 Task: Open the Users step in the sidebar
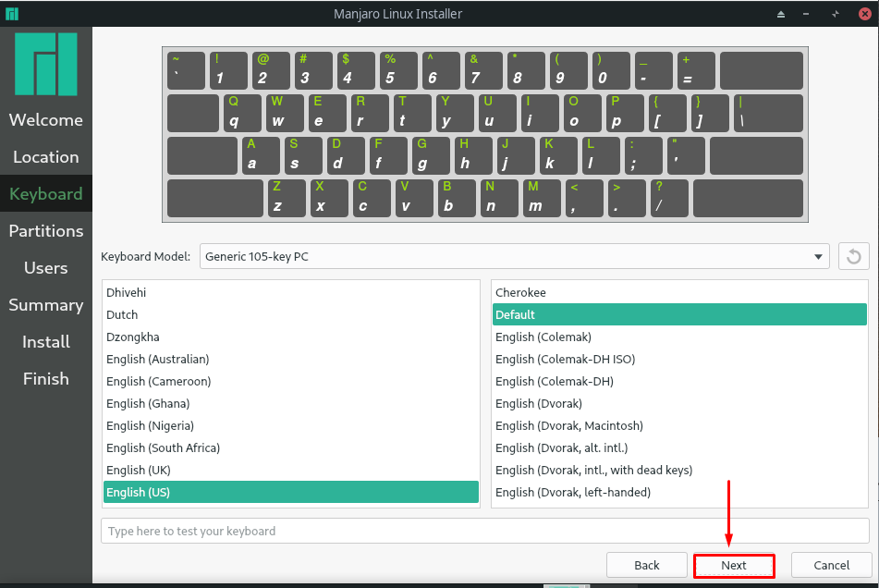(46, 268)
